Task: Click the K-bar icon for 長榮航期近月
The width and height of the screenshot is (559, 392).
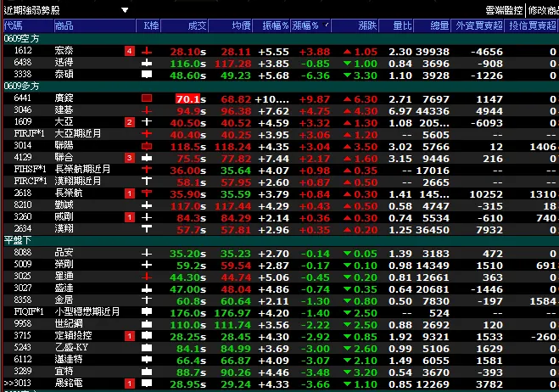Action: tap(147, 169)
